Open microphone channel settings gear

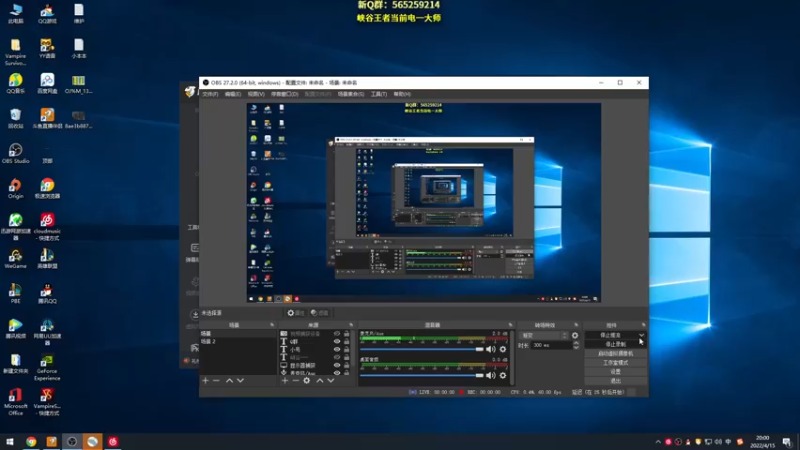coord(503,349)
